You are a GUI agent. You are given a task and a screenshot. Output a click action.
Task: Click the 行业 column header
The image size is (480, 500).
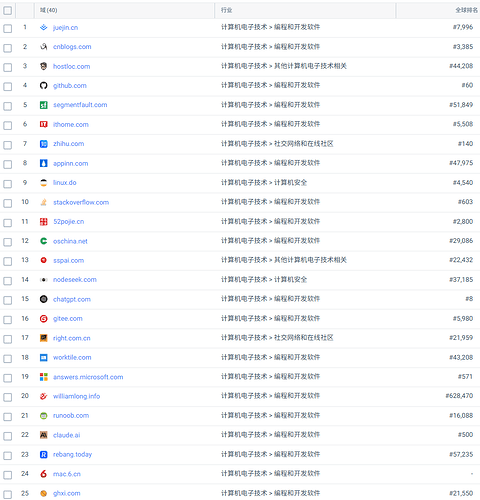[x=226, y=10]
